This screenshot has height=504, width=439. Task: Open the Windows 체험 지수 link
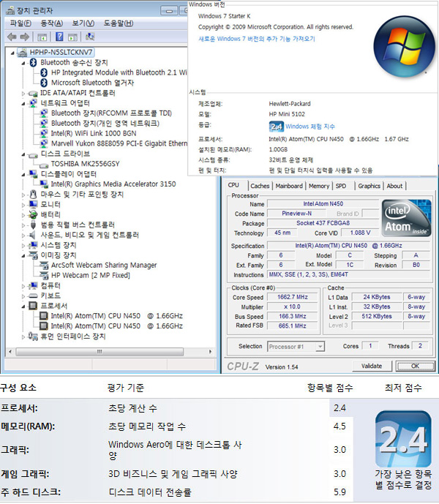(310, 127)
